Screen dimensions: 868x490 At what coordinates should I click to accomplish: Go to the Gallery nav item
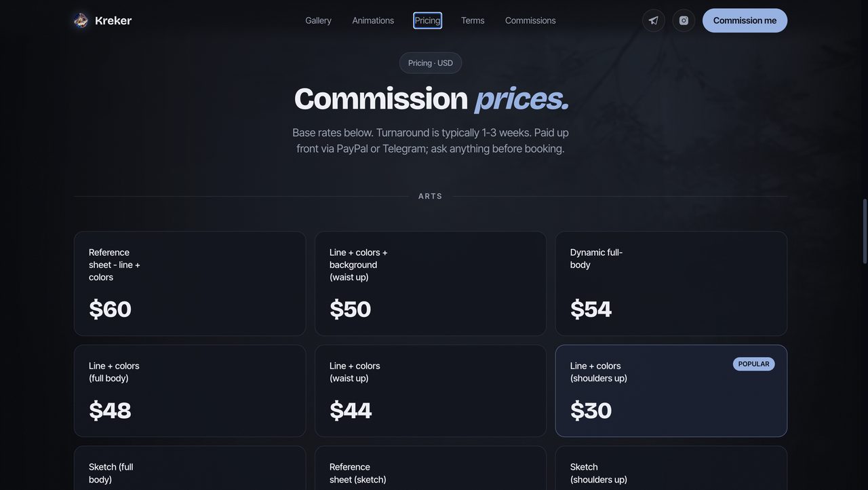coord(318,20)
